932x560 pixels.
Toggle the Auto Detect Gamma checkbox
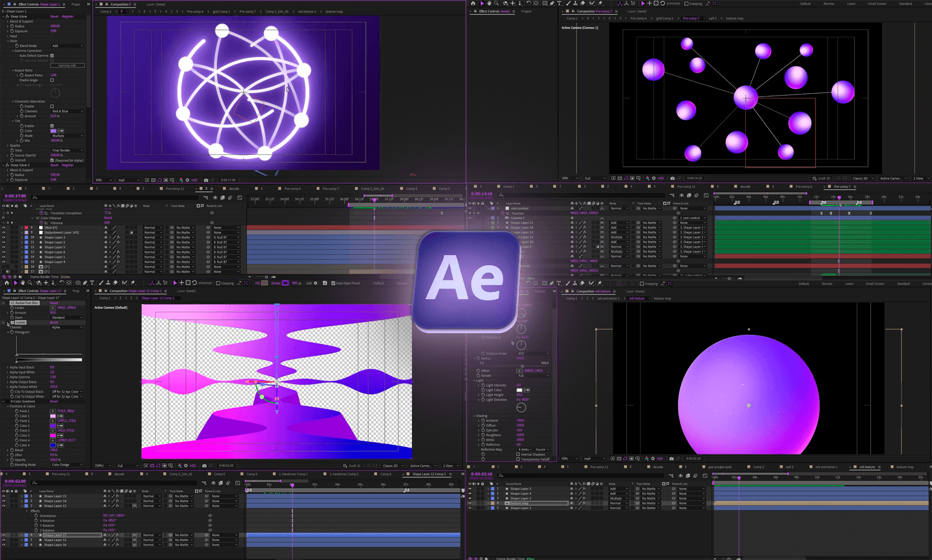(x=52, y=55)
